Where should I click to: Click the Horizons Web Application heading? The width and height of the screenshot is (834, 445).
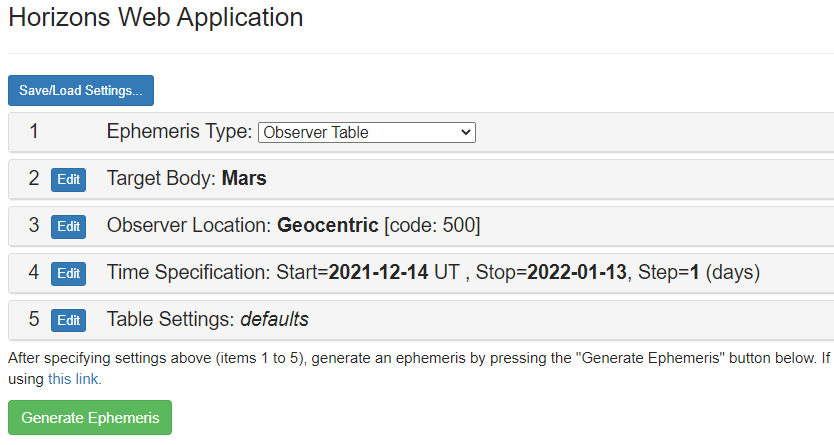[155, 17]
